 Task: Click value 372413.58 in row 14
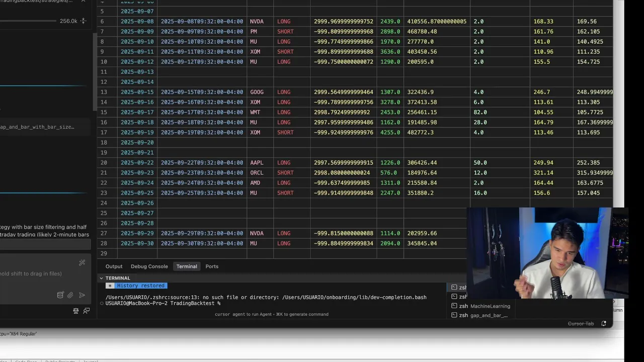click(x=422, y=102)
